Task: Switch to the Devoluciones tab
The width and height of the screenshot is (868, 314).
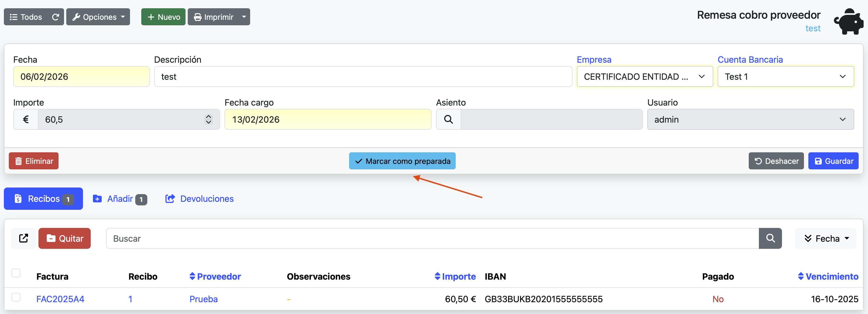Action: (x=200, y=199)
